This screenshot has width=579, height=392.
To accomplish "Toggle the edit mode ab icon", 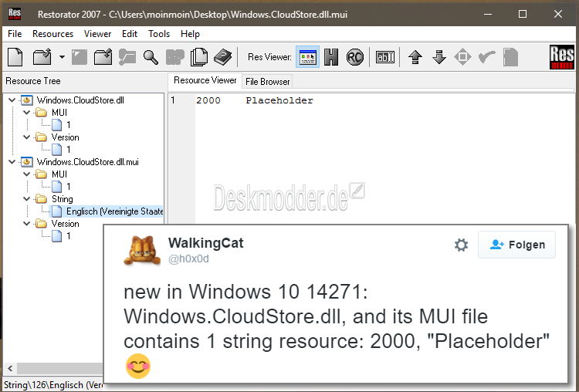I will tap(384, 57).
